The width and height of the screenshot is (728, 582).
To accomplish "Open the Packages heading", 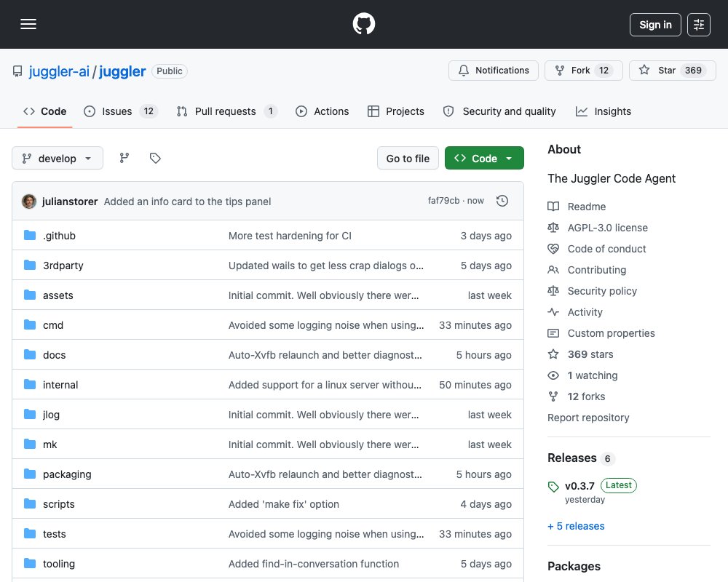I will [x=574, y=566].
